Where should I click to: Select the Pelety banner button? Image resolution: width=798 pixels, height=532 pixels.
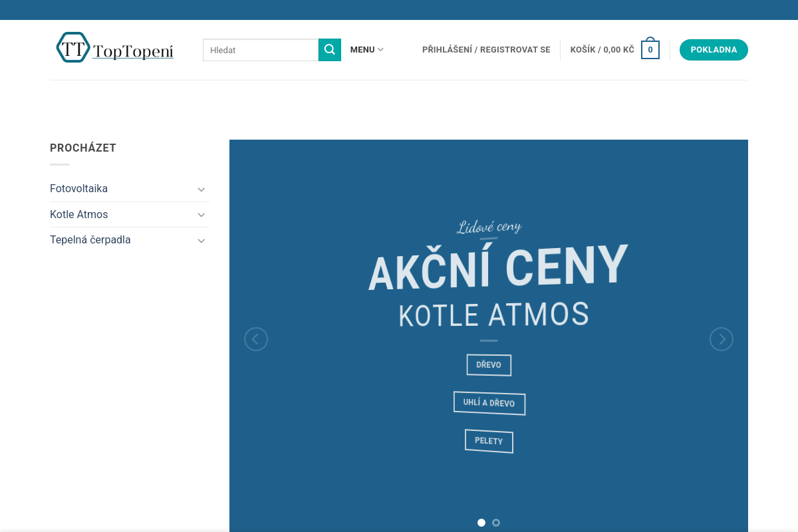click(489, 441)
